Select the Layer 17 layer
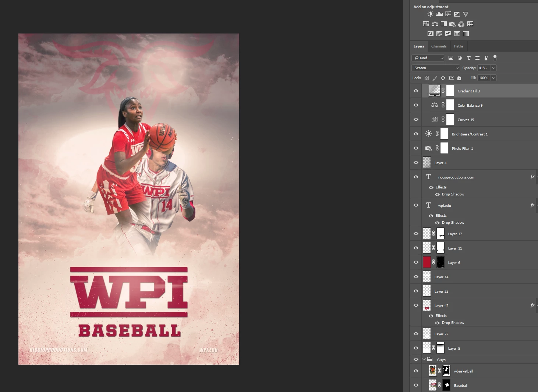The width and height of the screenshot is (538, 392). click(479, 234)
